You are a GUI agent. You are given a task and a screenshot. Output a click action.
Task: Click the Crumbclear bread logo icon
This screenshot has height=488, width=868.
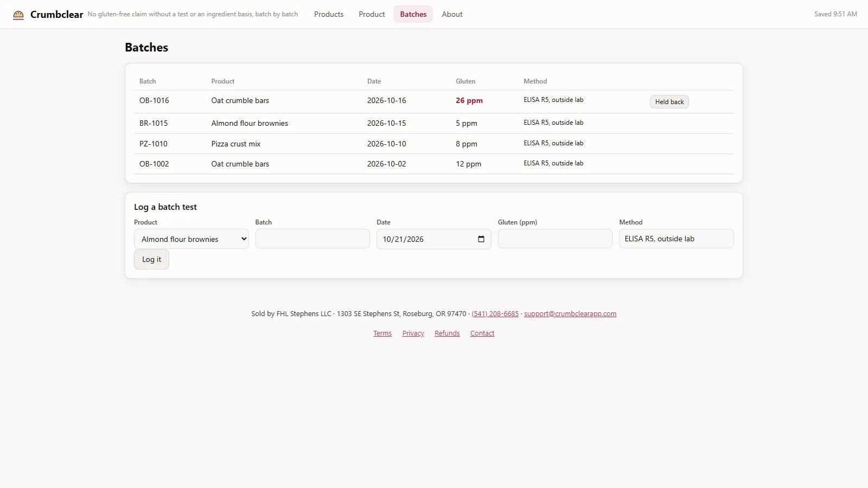(x=18, y=15)
